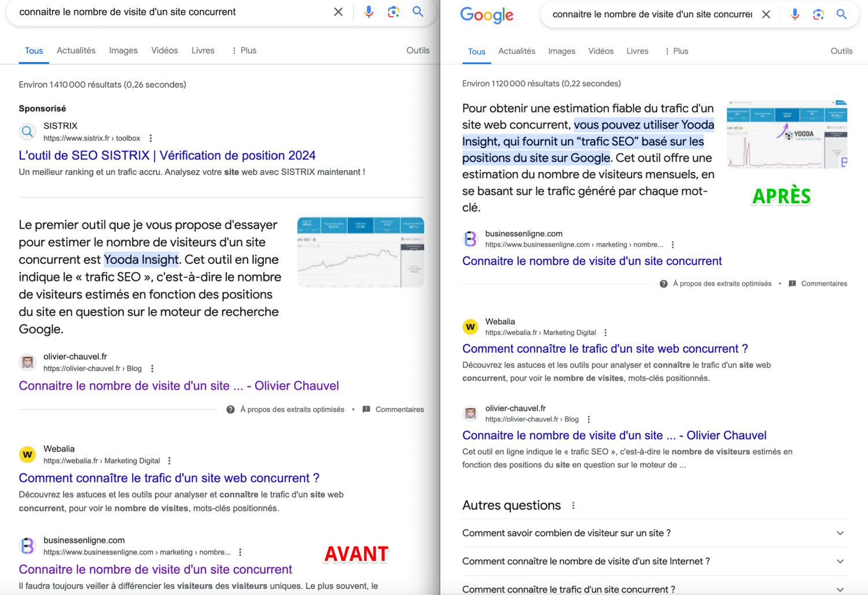Switch to the Actualités tab in the right (APRÈS) panel
Screen dimensions: 868x595
pyautogui.click(x=517, y=51)
